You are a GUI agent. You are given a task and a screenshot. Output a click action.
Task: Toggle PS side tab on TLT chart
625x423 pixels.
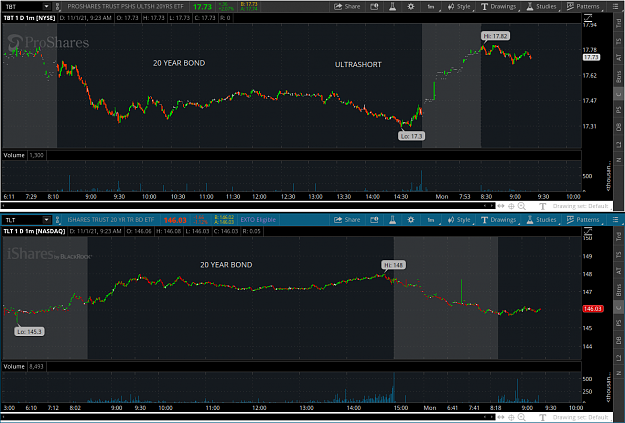coord(618,323)
